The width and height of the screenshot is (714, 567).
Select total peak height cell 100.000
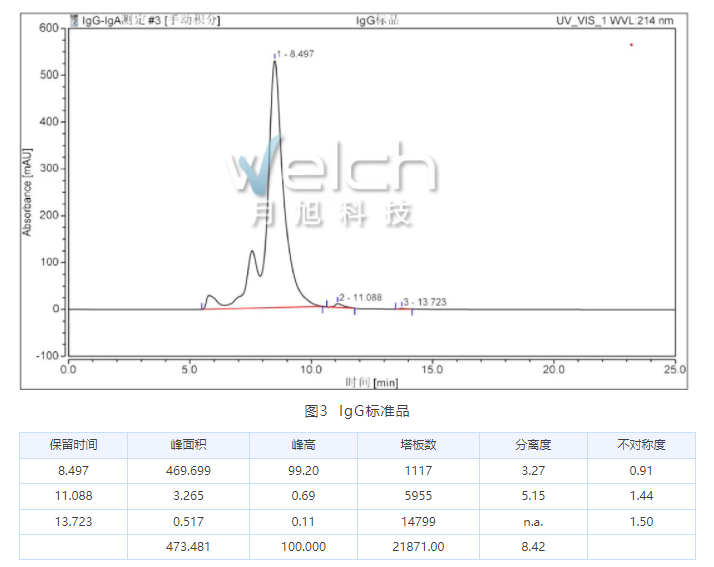coord(303,547)
